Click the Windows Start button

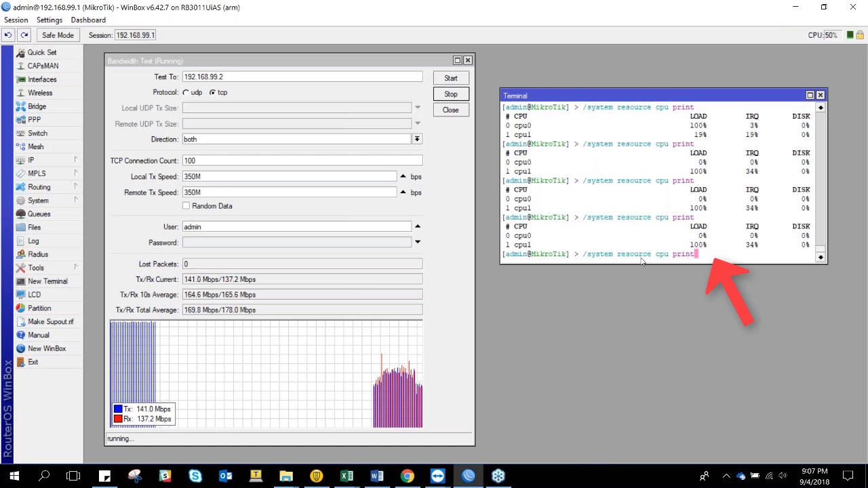point(14,476)
